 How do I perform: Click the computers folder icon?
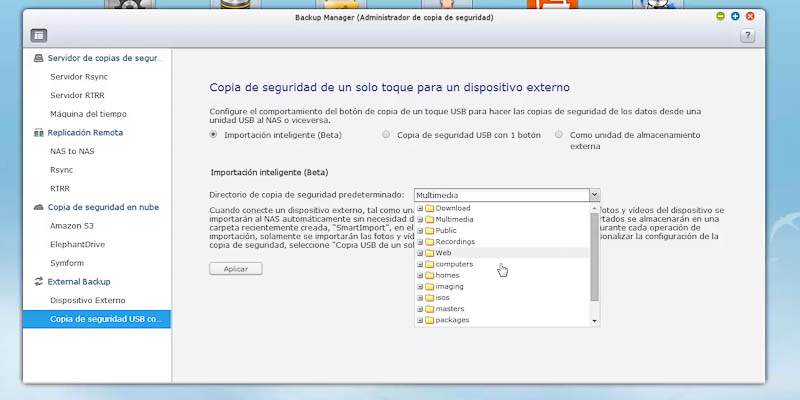[x=429, y=264]
